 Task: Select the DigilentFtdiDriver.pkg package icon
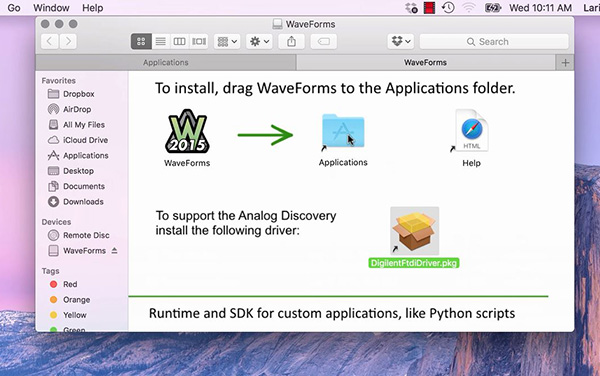pos(414,231)
